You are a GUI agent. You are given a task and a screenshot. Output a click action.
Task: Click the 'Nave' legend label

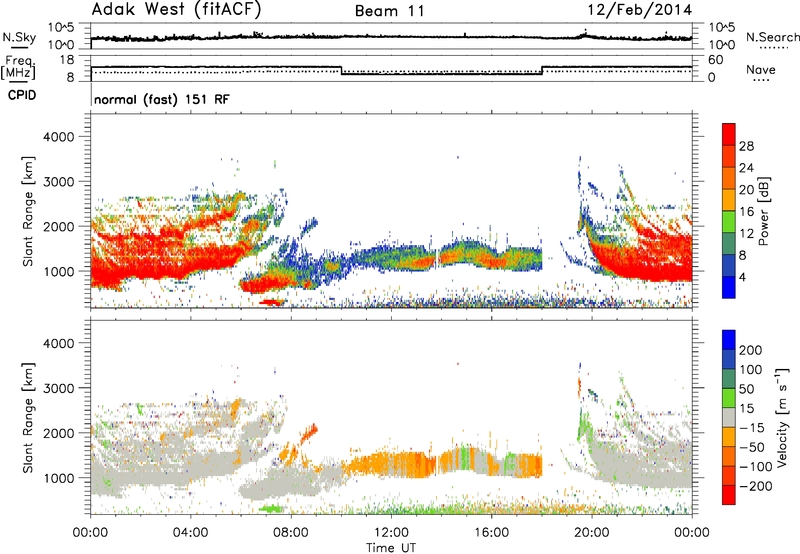[x=761, y=70]
